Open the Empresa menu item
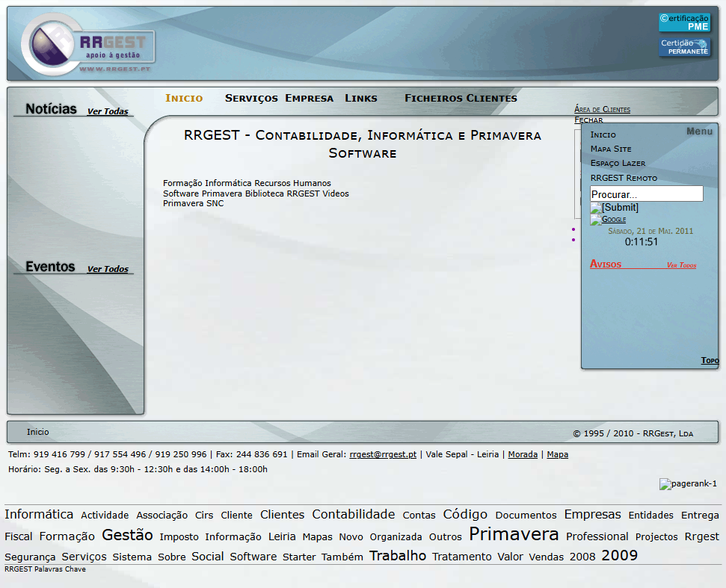726x588 pixels. tap(309, 98)
